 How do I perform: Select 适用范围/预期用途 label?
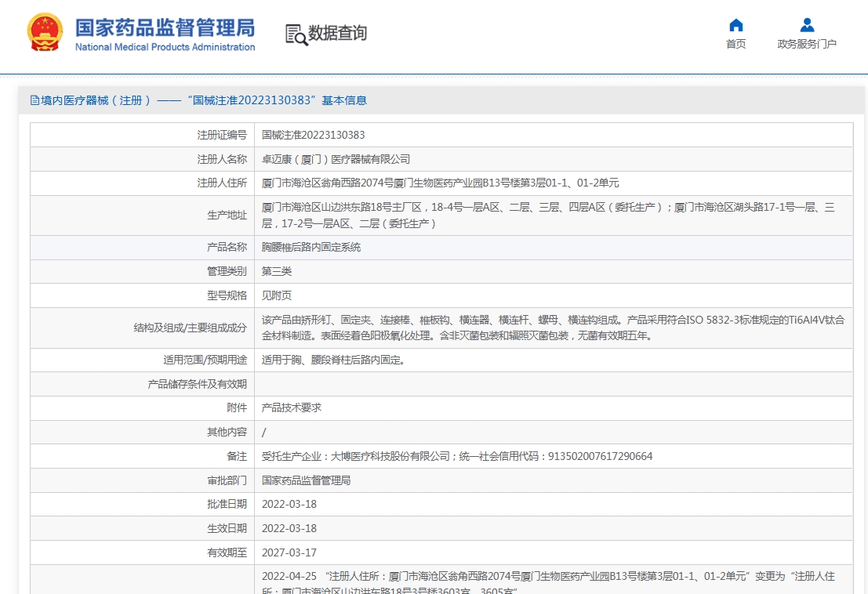205,360
